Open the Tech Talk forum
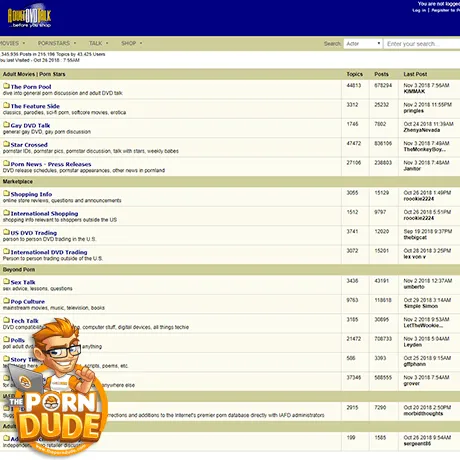This screenshot has width=460, height=460. pos(25,321)
